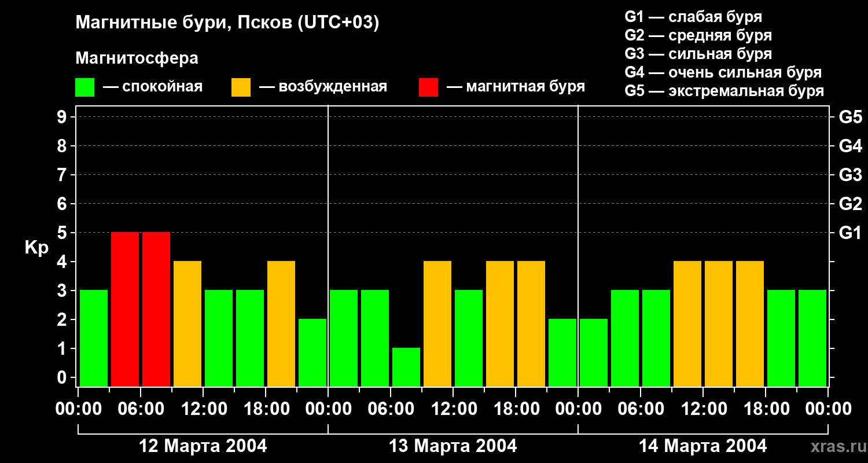Image resolution: width=868 pixels, height=463 pixels.
Task: Click the red 'магнитная буря' legend swatch
Action: point(428,87)
